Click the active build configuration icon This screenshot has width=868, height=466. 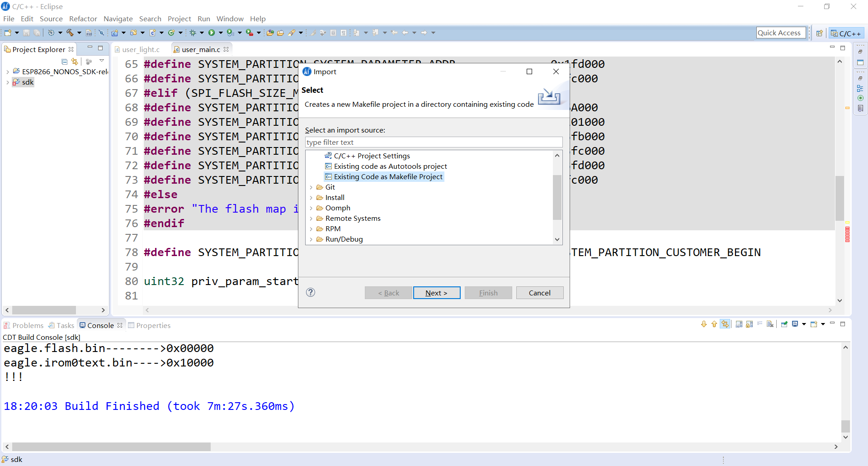pos(51,33)
